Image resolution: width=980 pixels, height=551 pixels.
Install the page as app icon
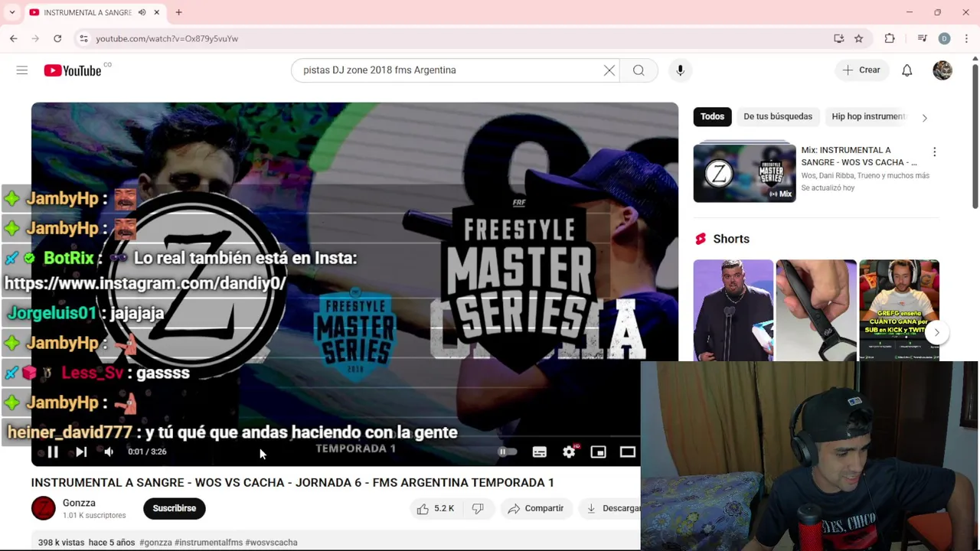[x=839, y=38]
